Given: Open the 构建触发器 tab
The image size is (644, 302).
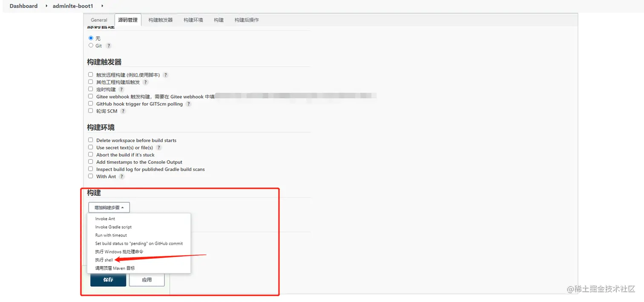Looking at the screenshot, I should 161,20.
